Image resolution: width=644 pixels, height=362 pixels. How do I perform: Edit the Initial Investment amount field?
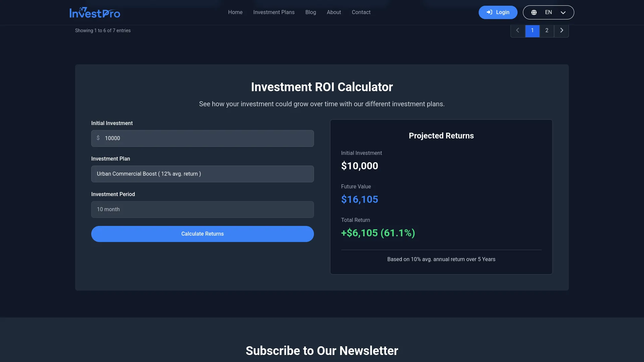(202, 138)
